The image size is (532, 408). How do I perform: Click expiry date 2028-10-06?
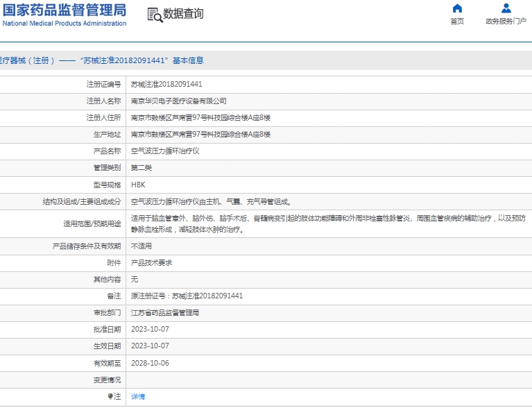(x=150, y=363)
